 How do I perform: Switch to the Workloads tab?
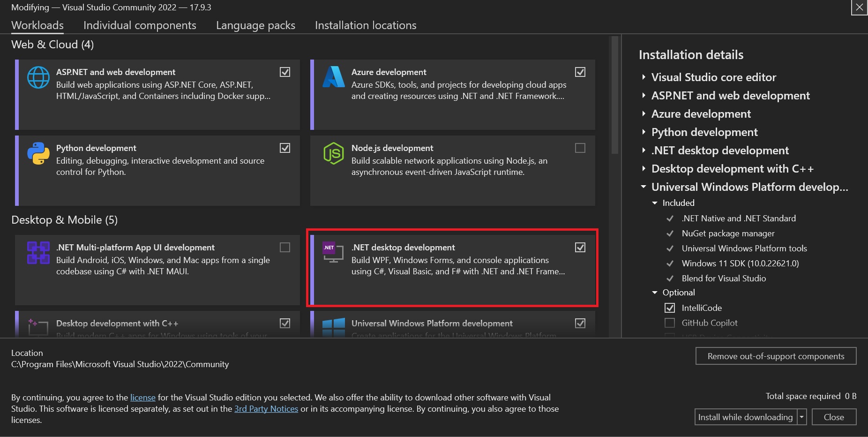37,25
